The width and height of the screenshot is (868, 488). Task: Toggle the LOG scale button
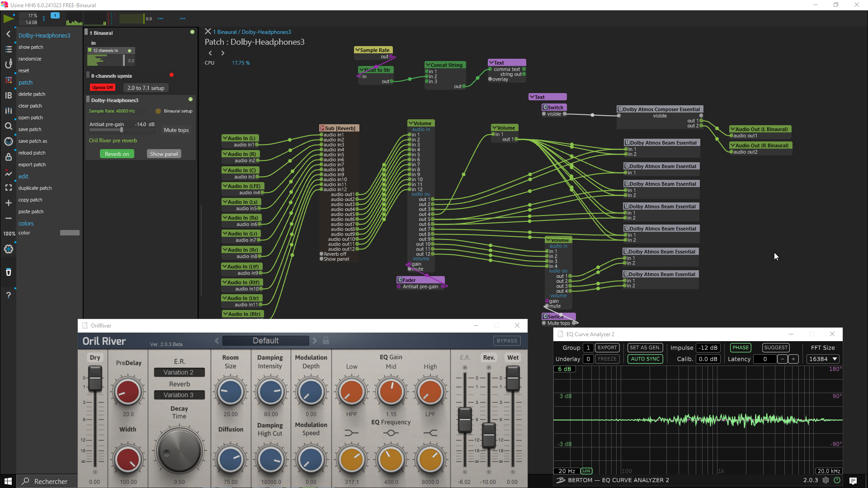pos(586,471)
